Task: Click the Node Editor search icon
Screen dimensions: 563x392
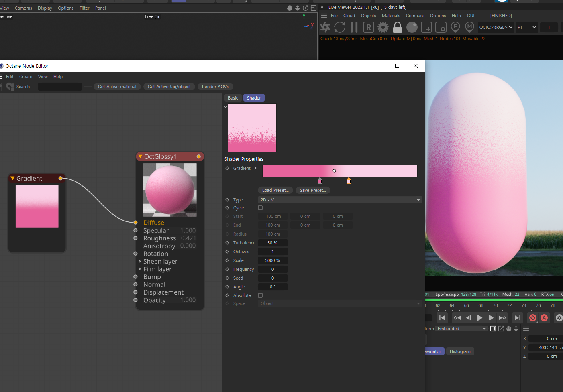Action: pos(10,87)
